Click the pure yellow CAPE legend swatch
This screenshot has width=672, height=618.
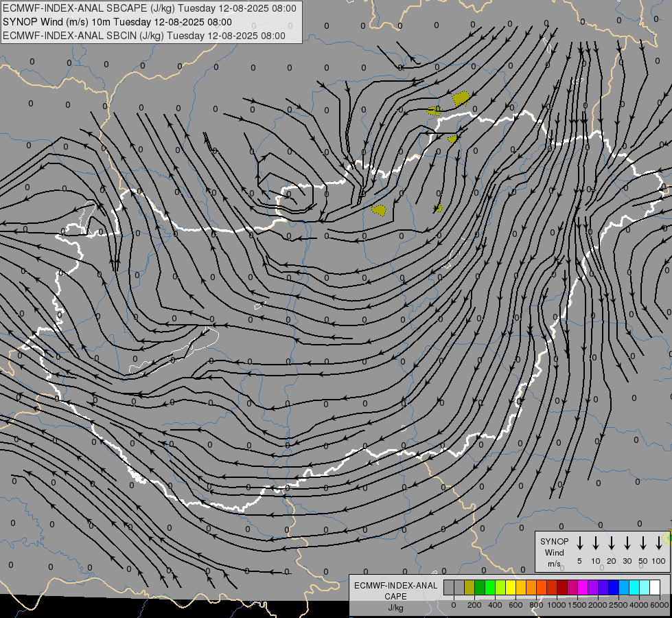(x=511, y=587)
